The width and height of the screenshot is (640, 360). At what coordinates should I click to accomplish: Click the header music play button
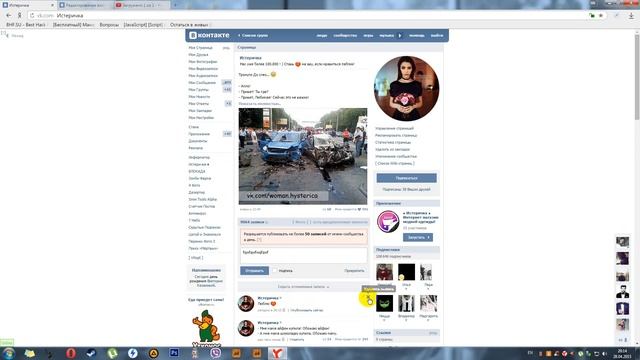(400, 36)
